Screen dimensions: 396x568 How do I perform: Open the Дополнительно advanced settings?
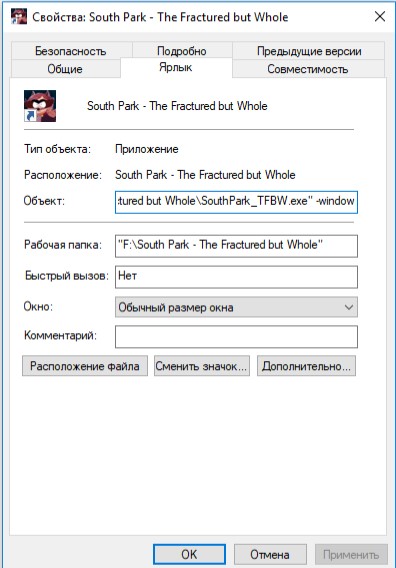(x=307, y=366)
